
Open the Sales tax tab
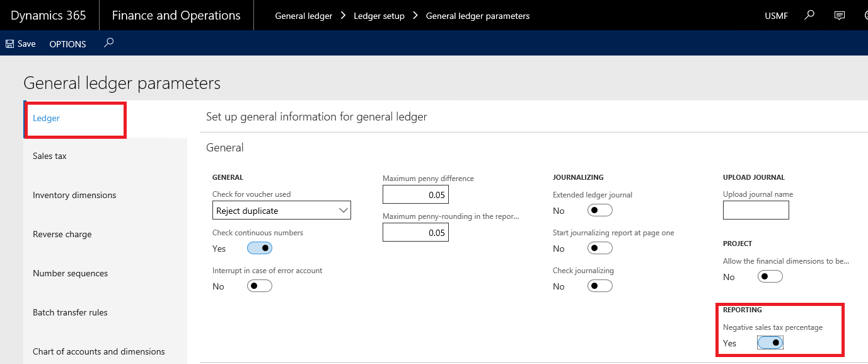point(105,156)
